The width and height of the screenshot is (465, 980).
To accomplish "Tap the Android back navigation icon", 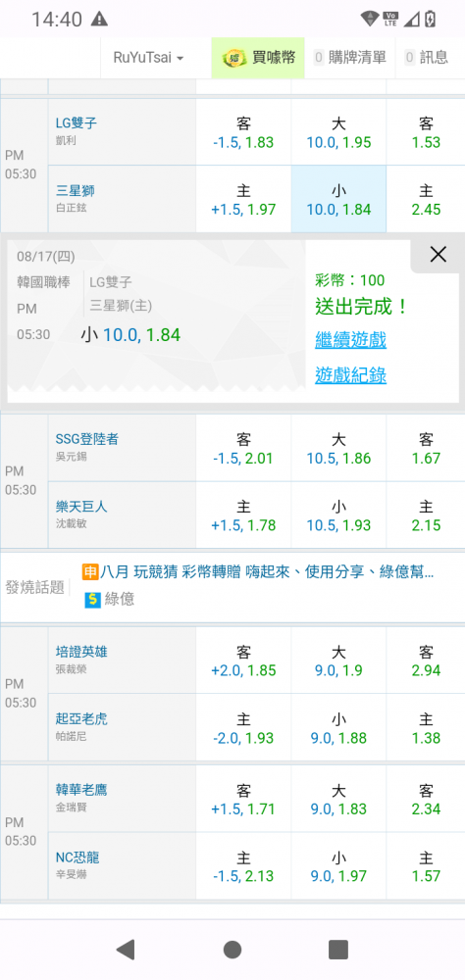I will click(126, 950).
